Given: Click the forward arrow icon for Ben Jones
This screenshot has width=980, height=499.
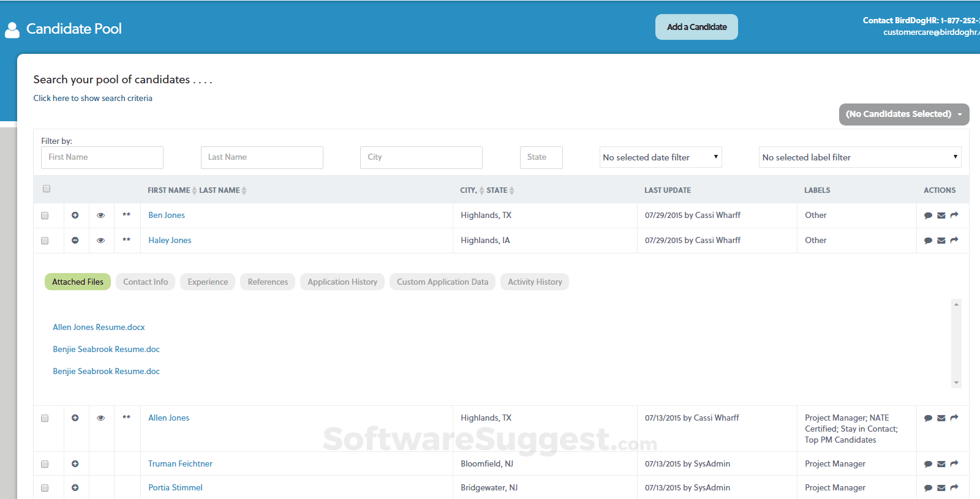Looking at the screenshot, I should 954,215.
